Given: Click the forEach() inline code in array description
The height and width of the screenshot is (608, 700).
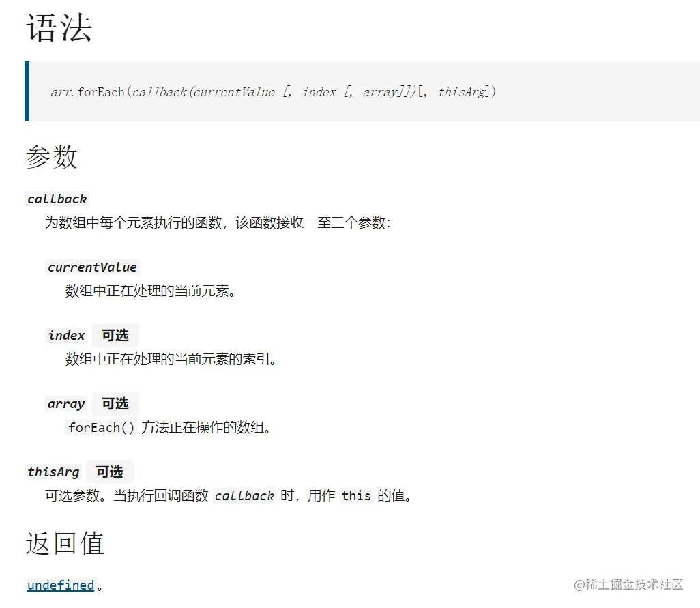Looking at the screenshot, I should tap(102, 428).
